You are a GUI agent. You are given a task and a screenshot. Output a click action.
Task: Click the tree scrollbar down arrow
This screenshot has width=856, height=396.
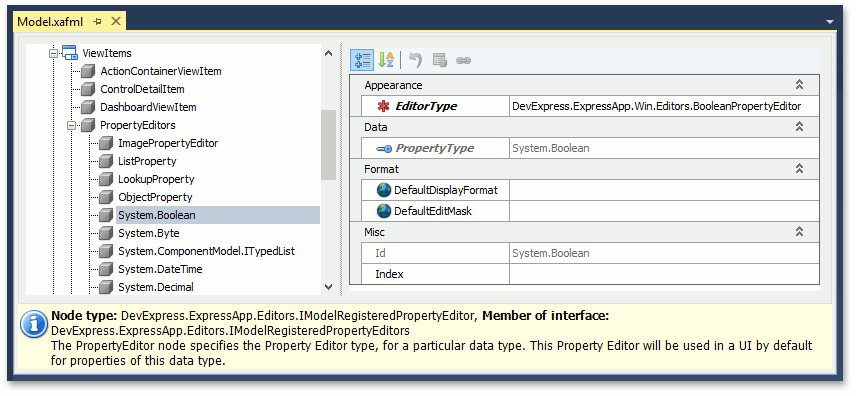click(328, 286)
